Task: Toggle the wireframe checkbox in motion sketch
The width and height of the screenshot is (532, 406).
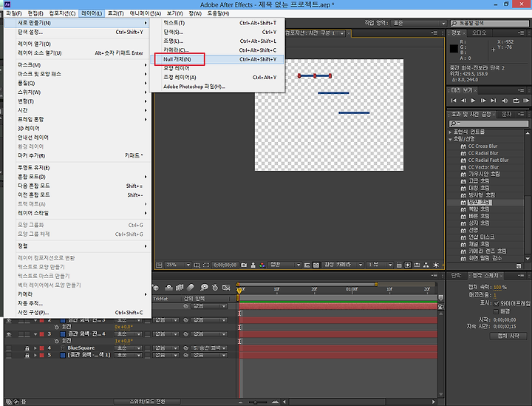Action: pyautogui.click(x=497, y=303)
